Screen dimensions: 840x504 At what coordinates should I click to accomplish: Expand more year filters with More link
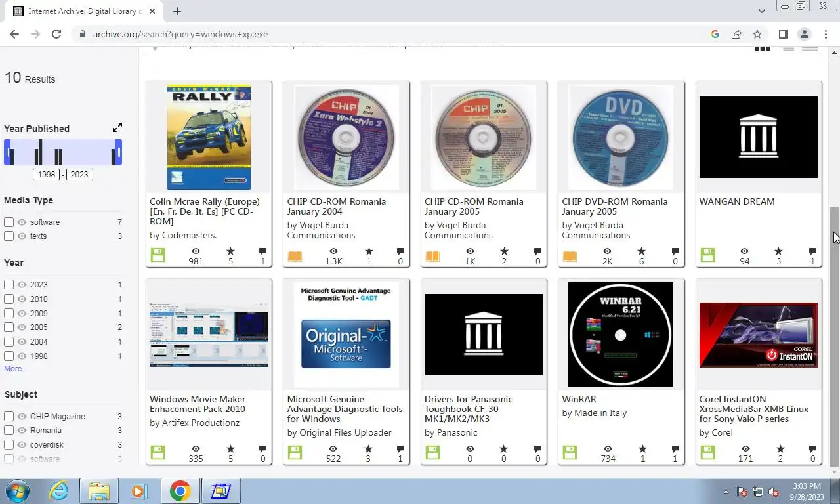16,369
